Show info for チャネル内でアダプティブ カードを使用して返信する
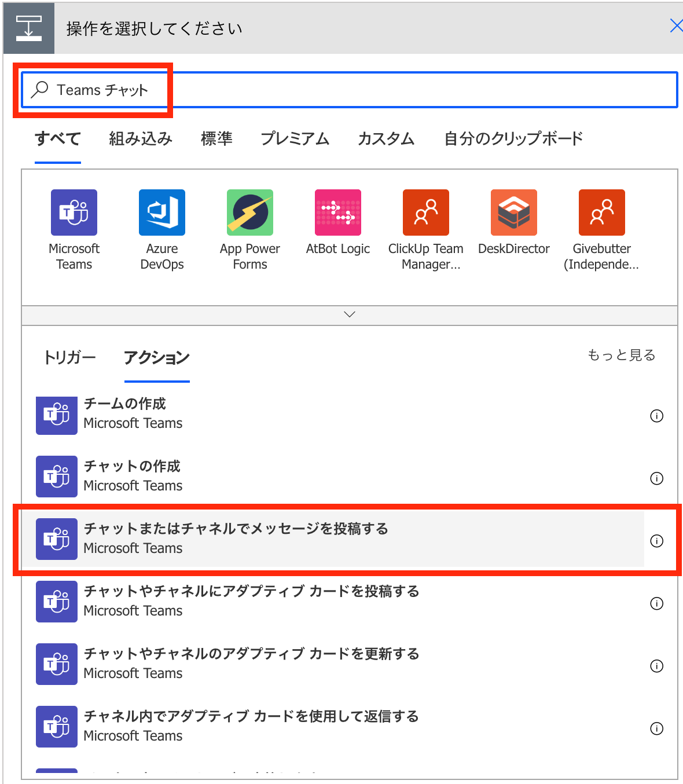This screenshot has height=784, width=683. 657,728
